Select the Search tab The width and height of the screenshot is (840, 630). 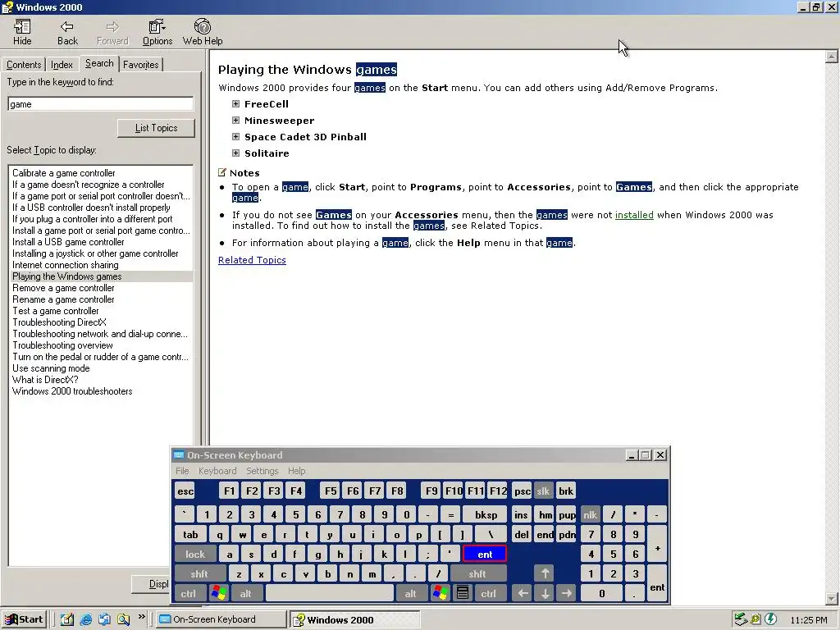pos(99,63)
